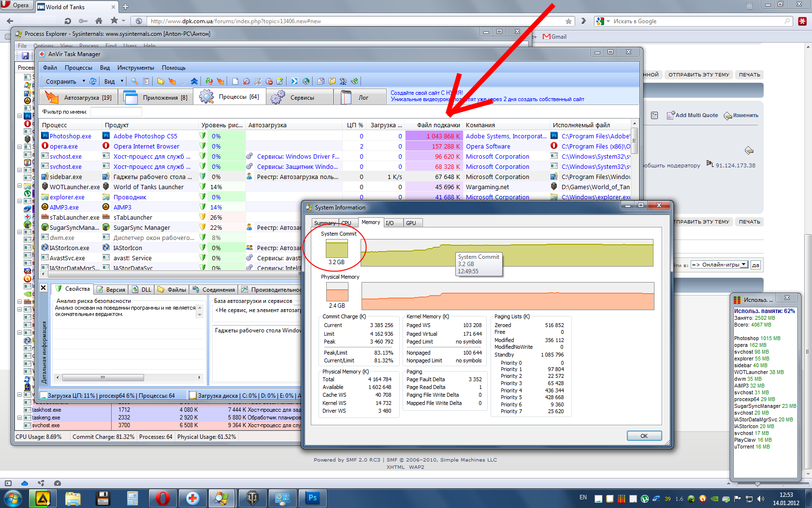Switch to the I/O tab in System Information
The image size is (812, 508).
390,223
